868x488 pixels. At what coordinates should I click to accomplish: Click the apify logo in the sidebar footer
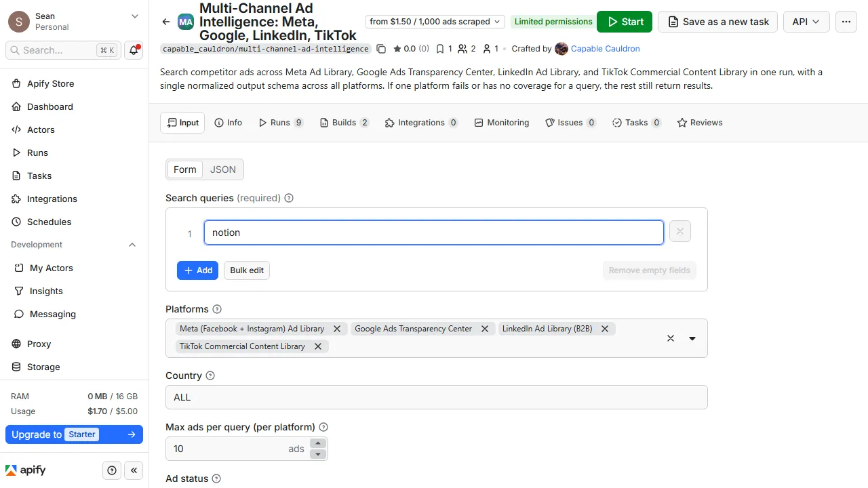click(x=26, y=470)
